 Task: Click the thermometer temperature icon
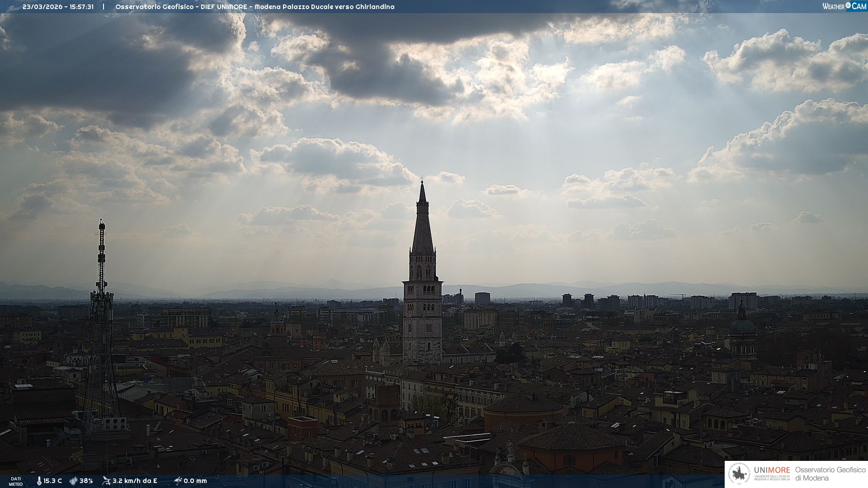tap(39, 481)
